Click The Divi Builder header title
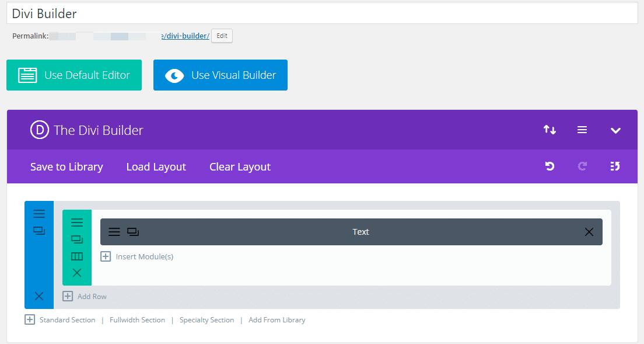The image size is (644, 344). point(99,130)
